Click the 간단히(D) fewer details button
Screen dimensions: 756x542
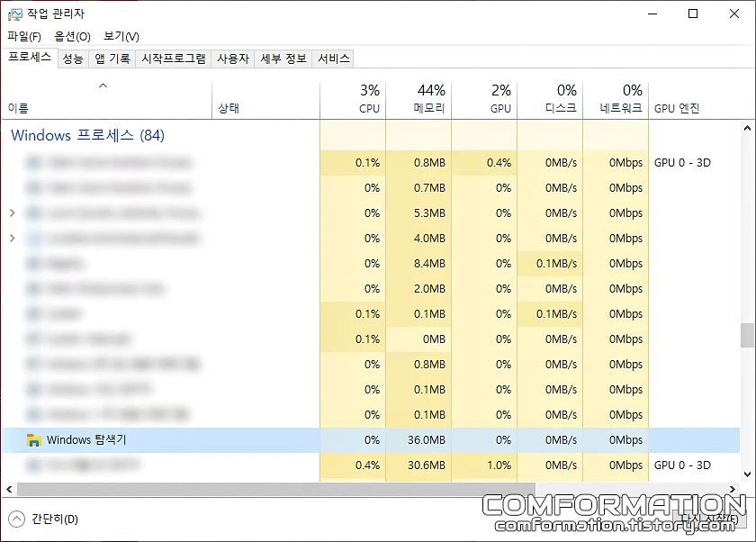(x=43, y=519)
